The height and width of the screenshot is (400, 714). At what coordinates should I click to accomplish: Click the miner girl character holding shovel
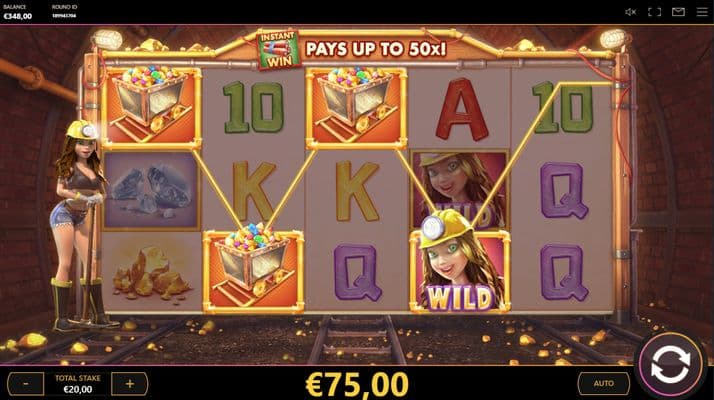(81, 226)
